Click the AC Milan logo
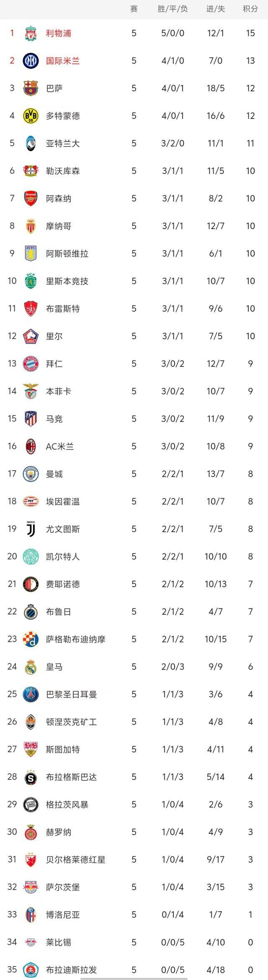Viewport: 268px width, 980px height. tap(31, 446)
